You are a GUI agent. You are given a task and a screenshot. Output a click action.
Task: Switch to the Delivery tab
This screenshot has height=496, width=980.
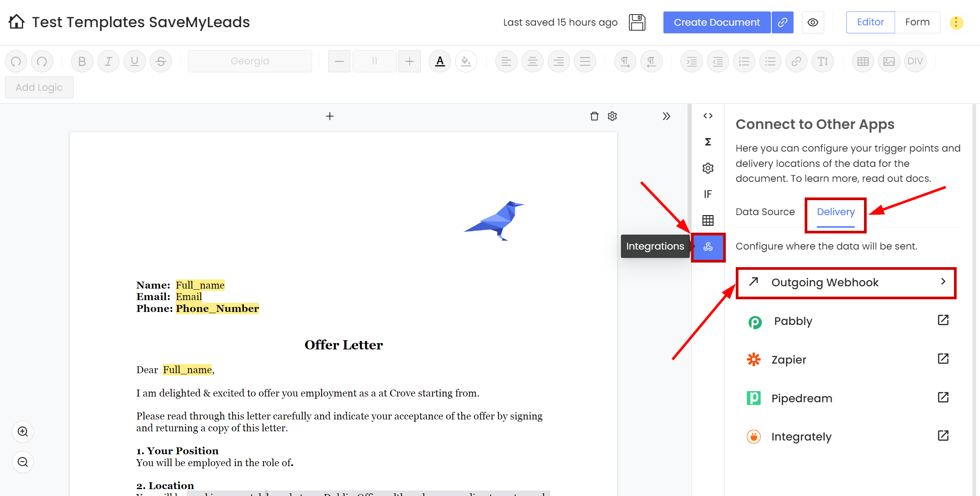coord(836,212)
